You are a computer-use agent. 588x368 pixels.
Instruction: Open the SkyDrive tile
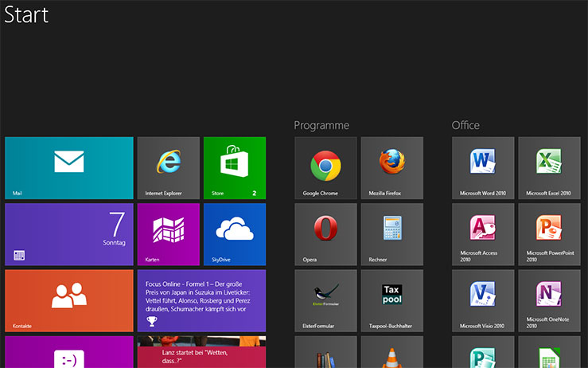(235, 234)
